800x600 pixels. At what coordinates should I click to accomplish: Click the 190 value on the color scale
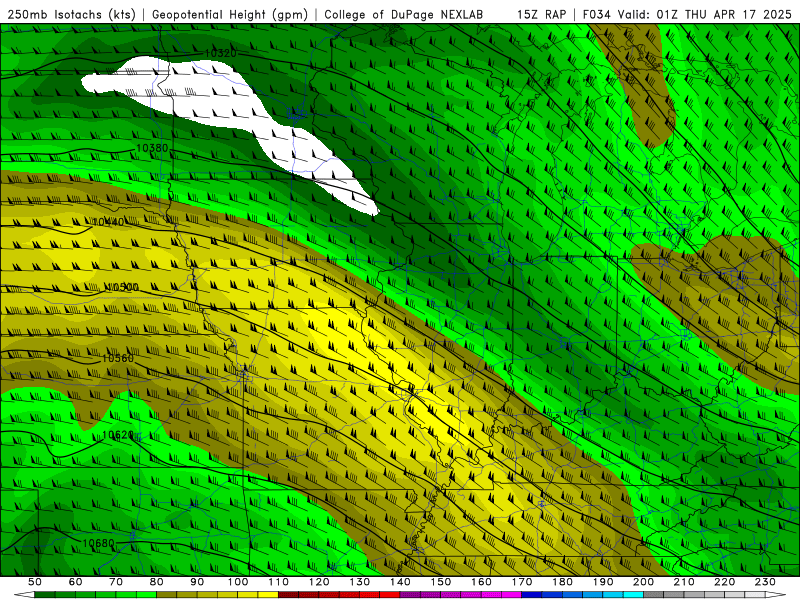point(603,582)
